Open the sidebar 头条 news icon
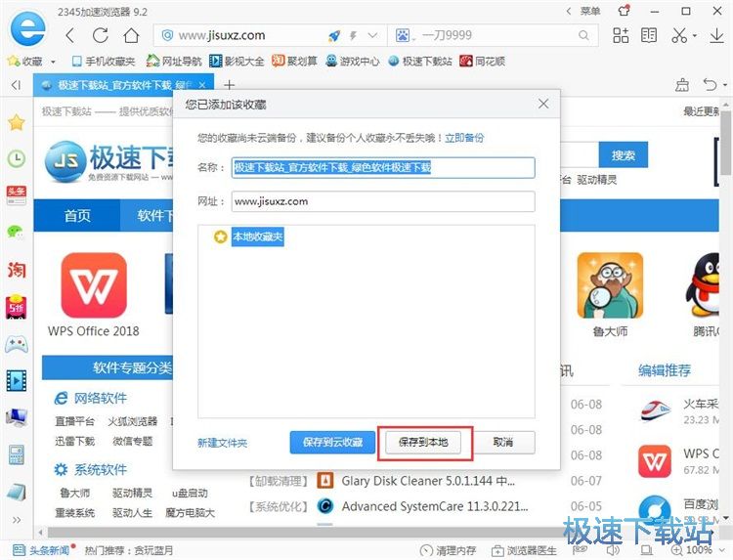The image size is (733, 560). pos(17,195)
